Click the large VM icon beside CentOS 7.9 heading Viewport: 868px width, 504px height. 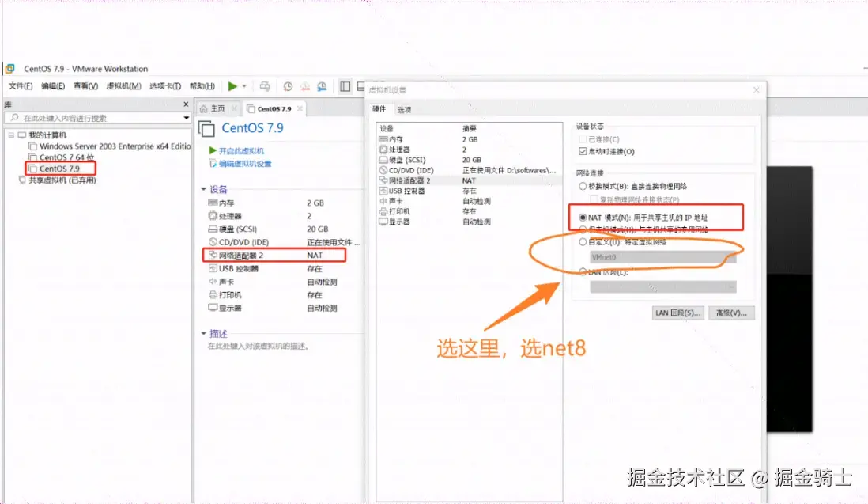(206, 128)
